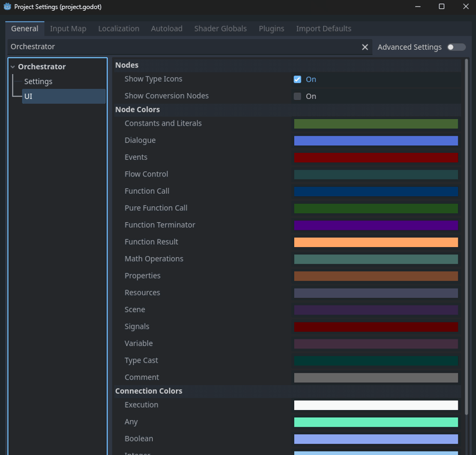Click the Godot icon in title bar
This screenshot has width=476, height=455.
[x=7, y=7]
